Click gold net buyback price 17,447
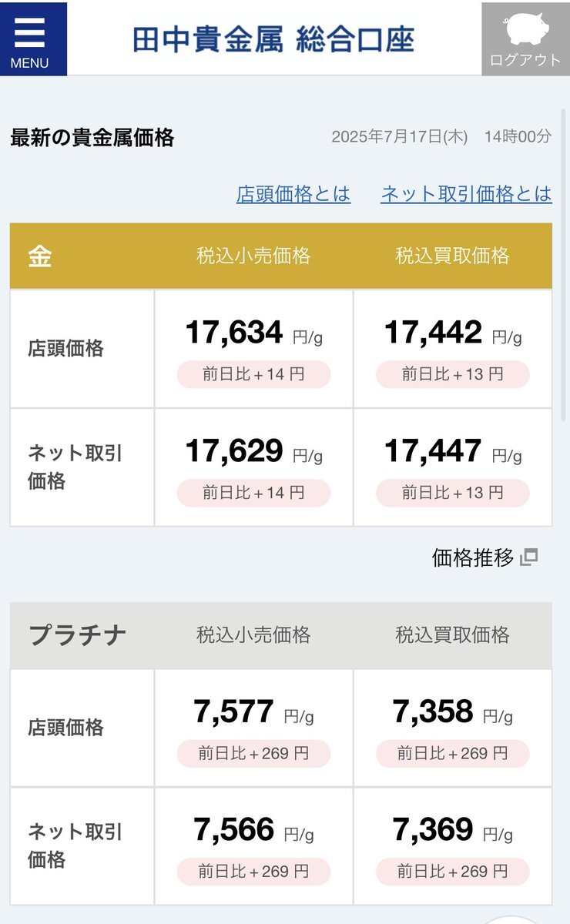 point(433,451)
